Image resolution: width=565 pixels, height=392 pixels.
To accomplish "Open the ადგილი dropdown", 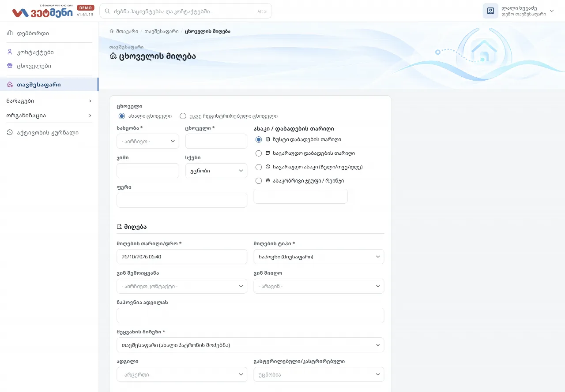I will (x=182, y=374).
